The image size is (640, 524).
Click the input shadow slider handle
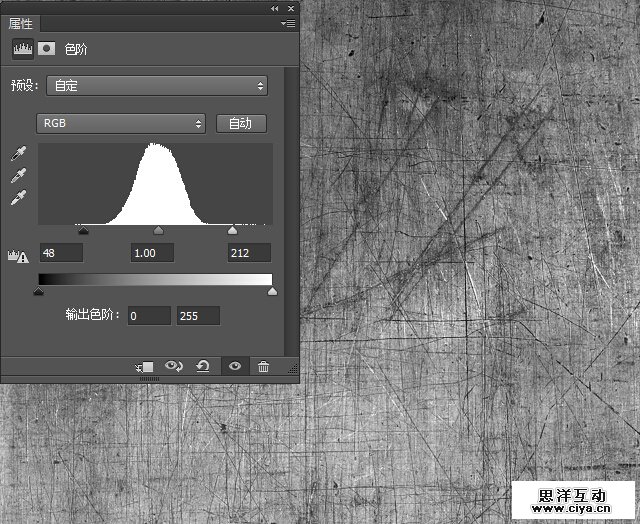click(83, 231)
